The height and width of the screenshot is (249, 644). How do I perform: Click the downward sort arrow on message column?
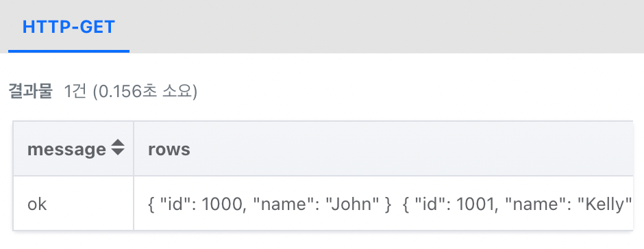(x=118, y=152)
